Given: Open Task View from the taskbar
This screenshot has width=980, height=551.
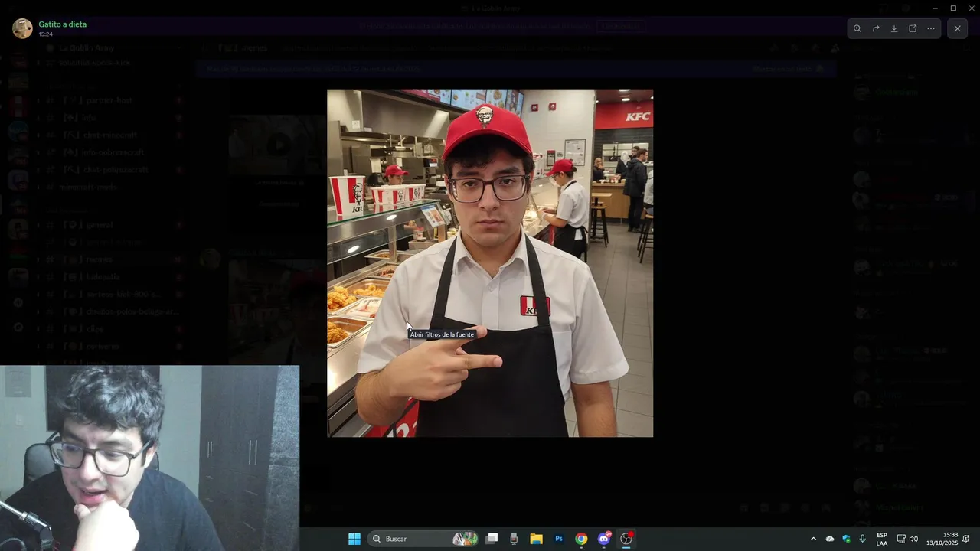Looking at the screenshot, I should 492,539.
